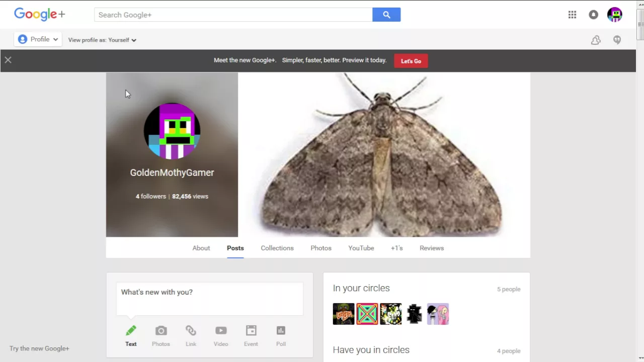
Task: Open the notifications bell
Action: (x=594, y=15)
